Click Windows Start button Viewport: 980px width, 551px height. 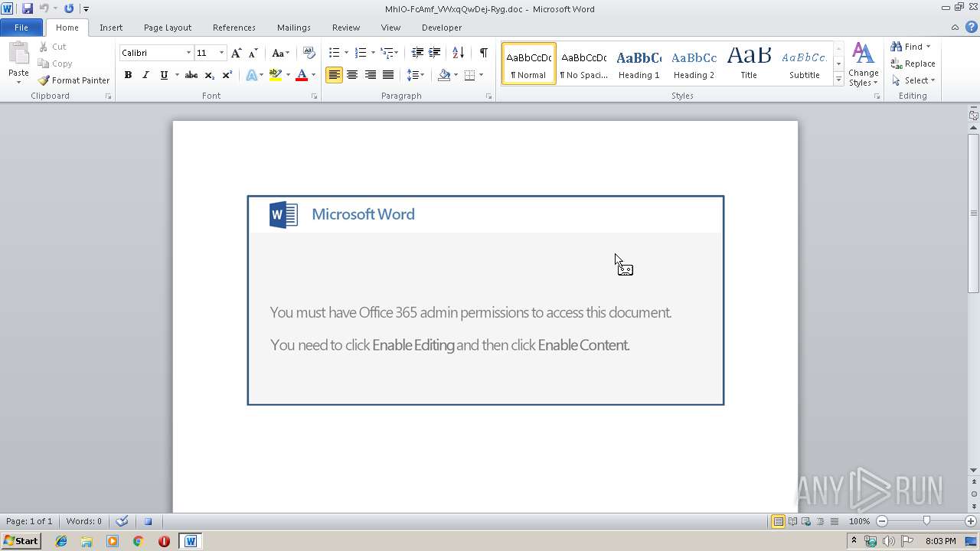pyautogui.click(x=21, y=541)
